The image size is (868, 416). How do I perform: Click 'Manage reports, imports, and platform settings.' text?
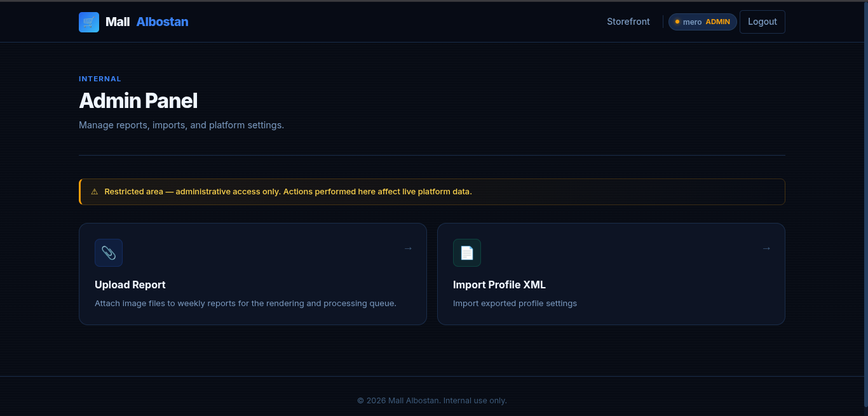(181, 125)
